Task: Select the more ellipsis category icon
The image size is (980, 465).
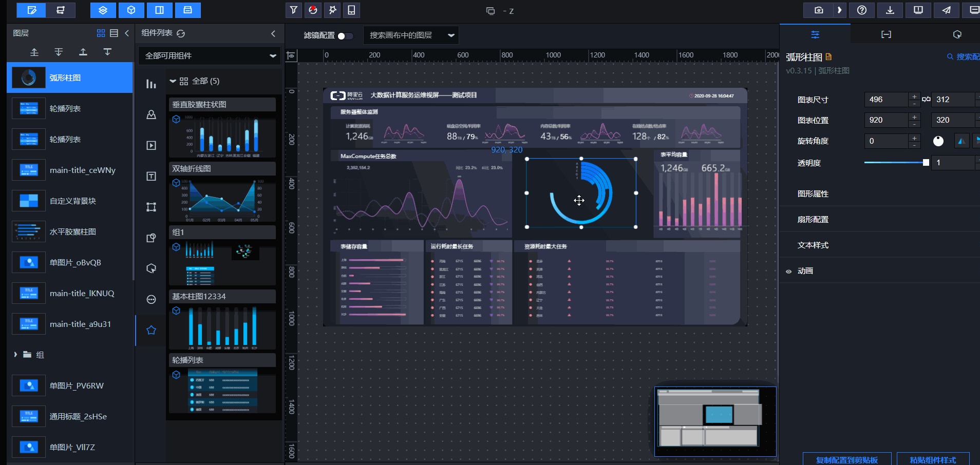Action: click(x=151, y=299)
